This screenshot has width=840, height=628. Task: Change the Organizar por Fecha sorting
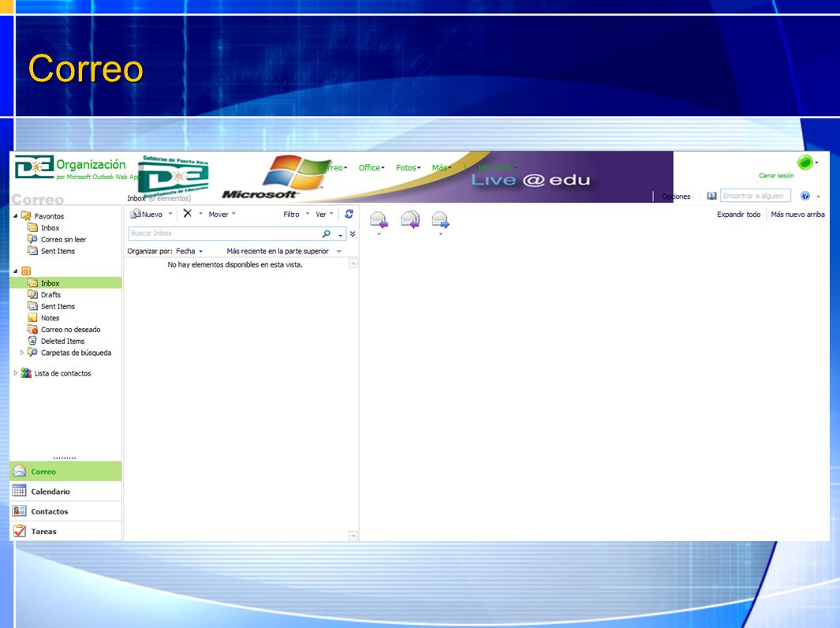(x=189, y=252)
